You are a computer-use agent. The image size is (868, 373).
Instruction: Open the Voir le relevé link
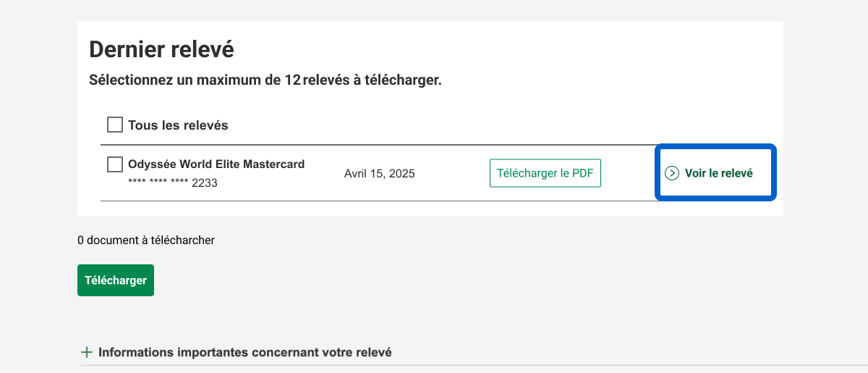pyautogui.click(x=718, y=173)
